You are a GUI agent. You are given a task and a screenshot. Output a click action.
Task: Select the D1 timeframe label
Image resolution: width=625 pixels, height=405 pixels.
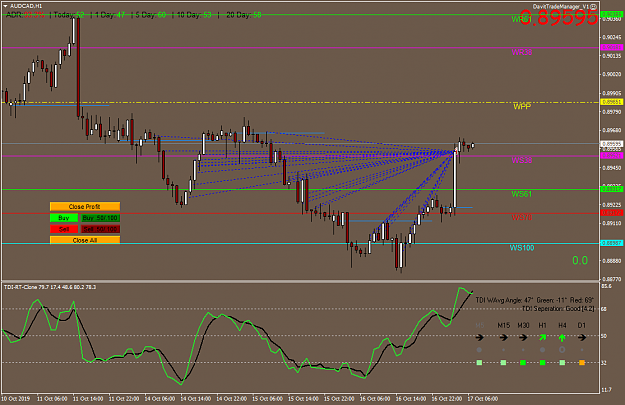click(x=582, y=325)
